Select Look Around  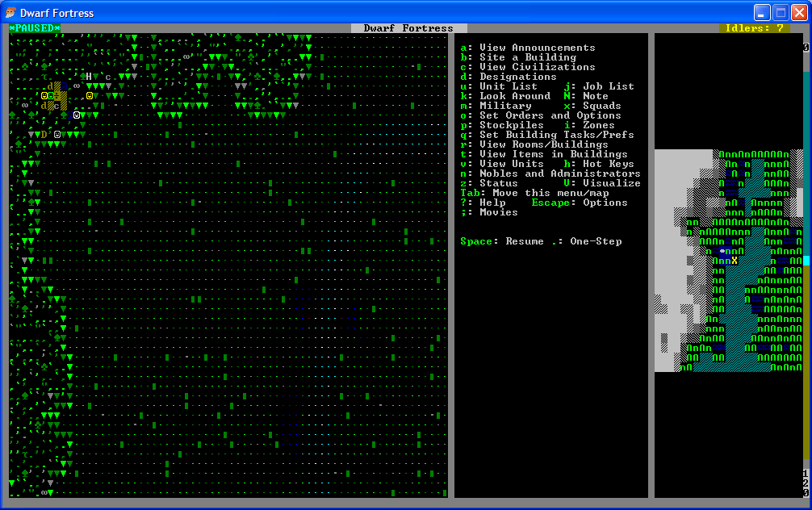click(x=505, y=96)
